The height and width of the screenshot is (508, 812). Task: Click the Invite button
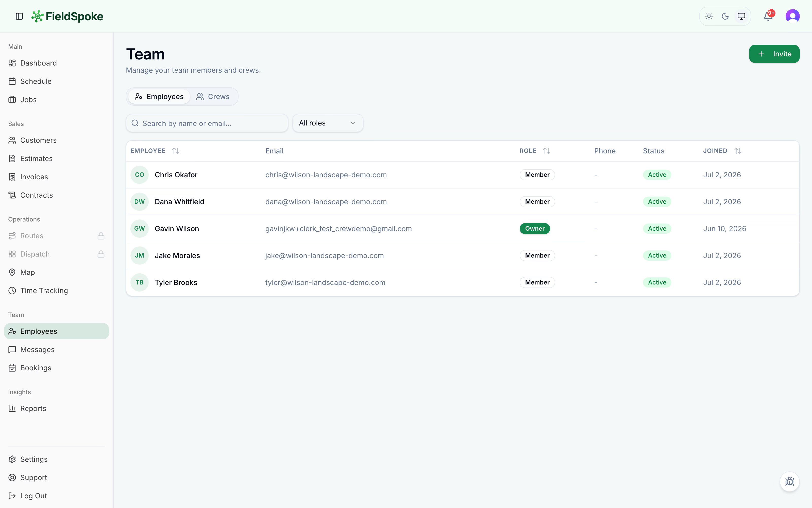(774, 54)
